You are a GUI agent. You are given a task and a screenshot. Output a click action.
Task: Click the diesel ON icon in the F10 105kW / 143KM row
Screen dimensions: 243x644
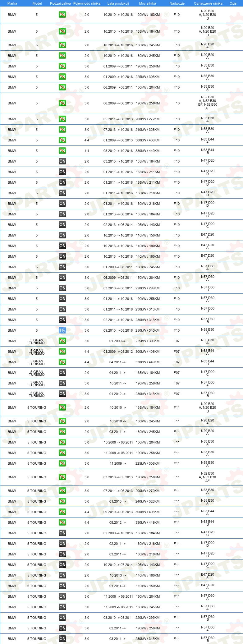coord(62,225)
